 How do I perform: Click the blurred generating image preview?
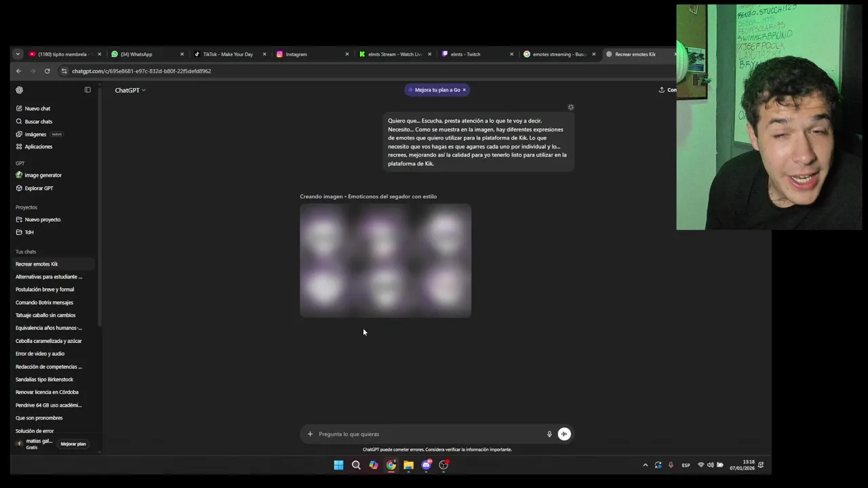pyautogui.click(x=385, y=260)
